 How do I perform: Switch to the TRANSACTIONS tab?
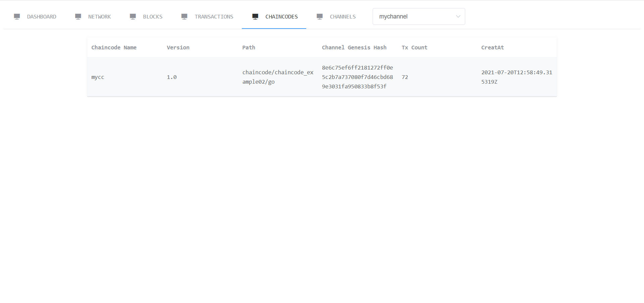(x=214, y=16)
